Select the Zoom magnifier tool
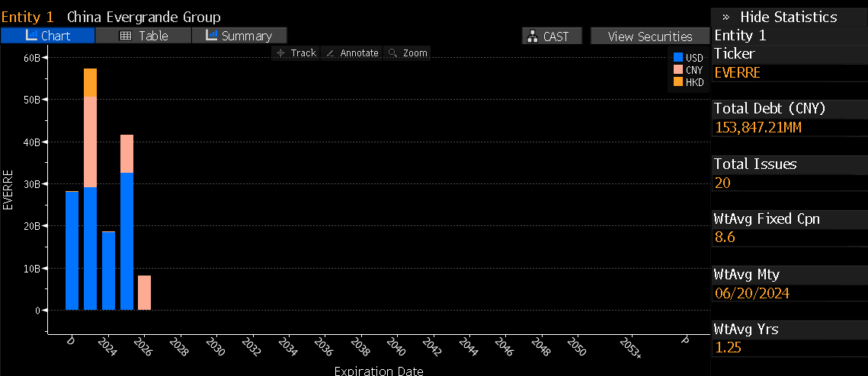 [408, 53]
